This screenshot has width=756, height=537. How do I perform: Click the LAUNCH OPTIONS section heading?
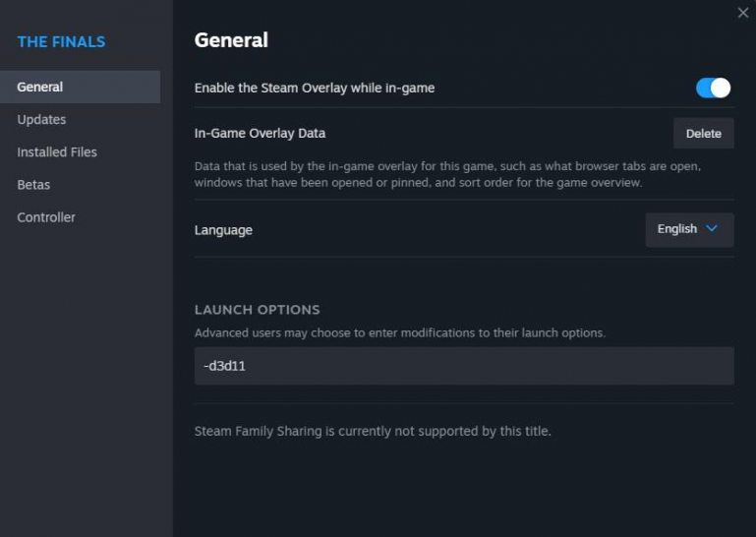click(x=258, y=310)
